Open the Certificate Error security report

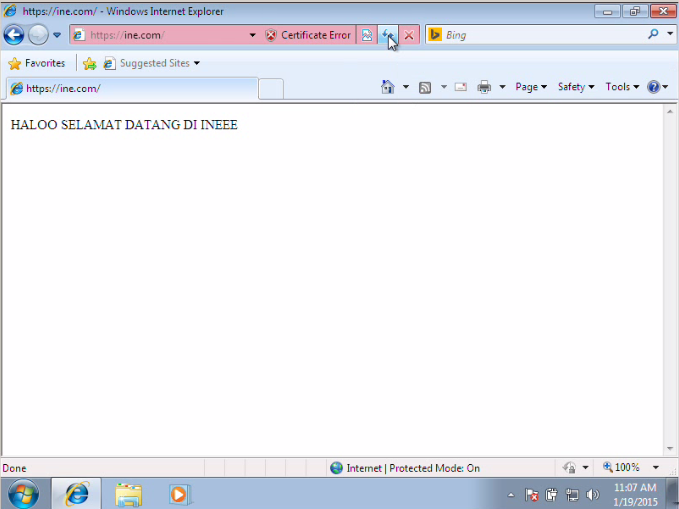[308, 35]
